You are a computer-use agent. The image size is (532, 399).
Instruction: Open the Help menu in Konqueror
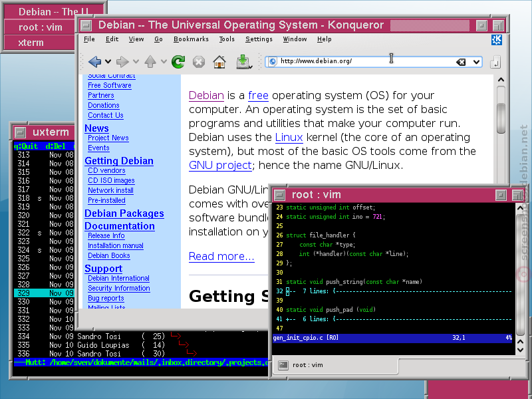point(325,39)
